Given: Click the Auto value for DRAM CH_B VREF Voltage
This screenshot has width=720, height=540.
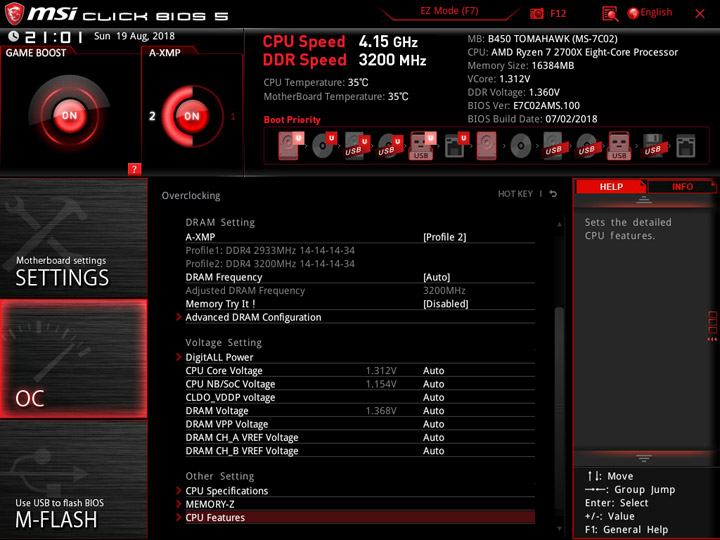Looking at the screenshot, I should click(x=433, y=450).
